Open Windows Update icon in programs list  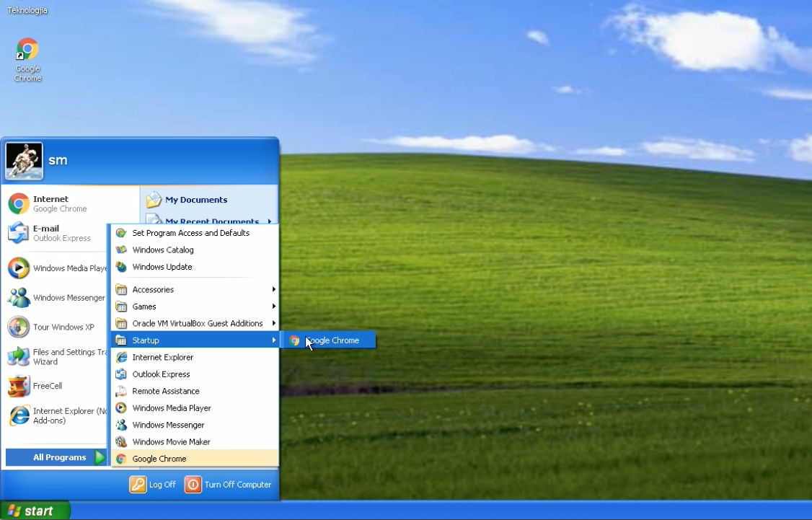coord(121,267)
